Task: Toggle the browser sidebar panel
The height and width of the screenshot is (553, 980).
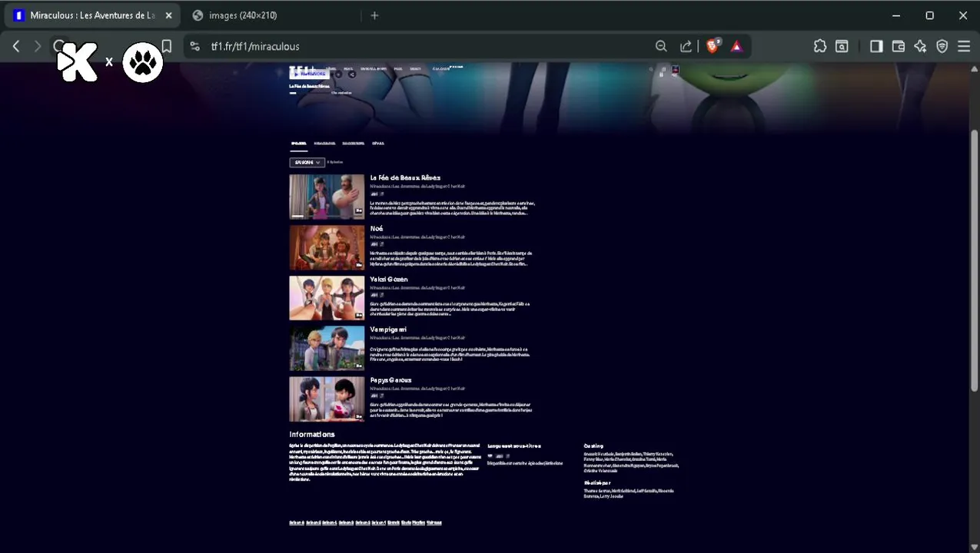Action: 876,46
